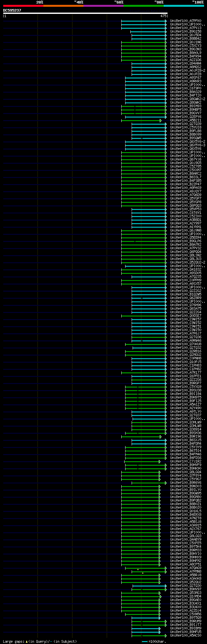
Task: Click the cyan ~100% identity legend segment
Action: [184, 6]
